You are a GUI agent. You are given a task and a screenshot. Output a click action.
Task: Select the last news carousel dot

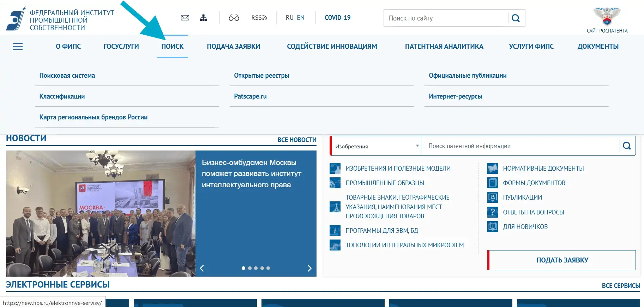[268, 268]
